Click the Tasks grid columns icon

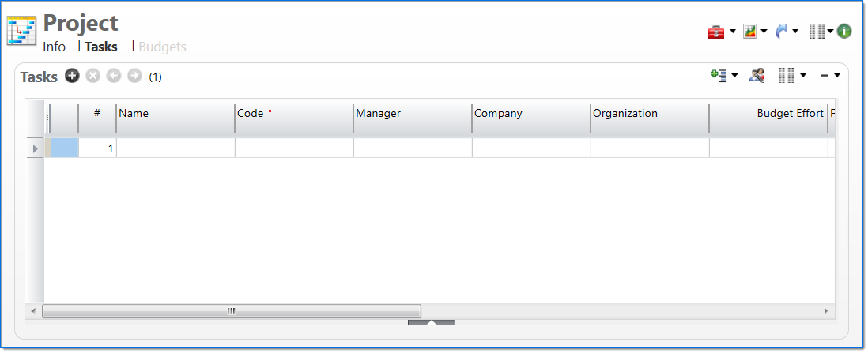point(786,75)
